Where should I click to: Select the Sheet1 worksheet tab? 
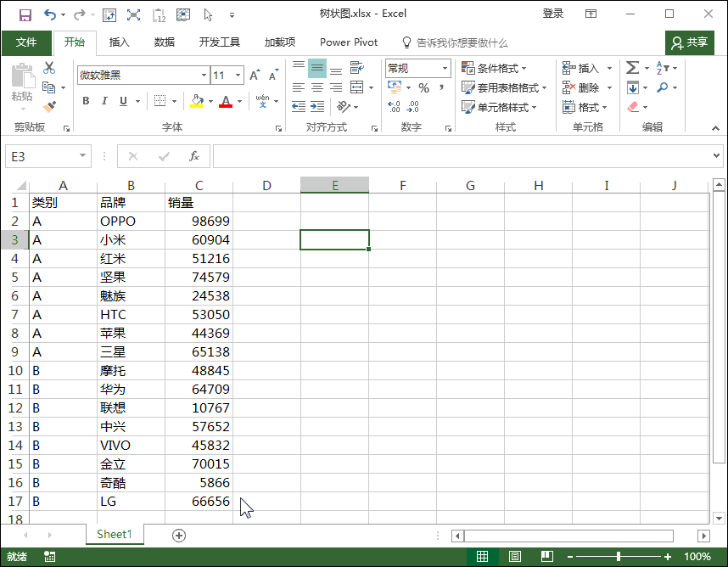115,535
